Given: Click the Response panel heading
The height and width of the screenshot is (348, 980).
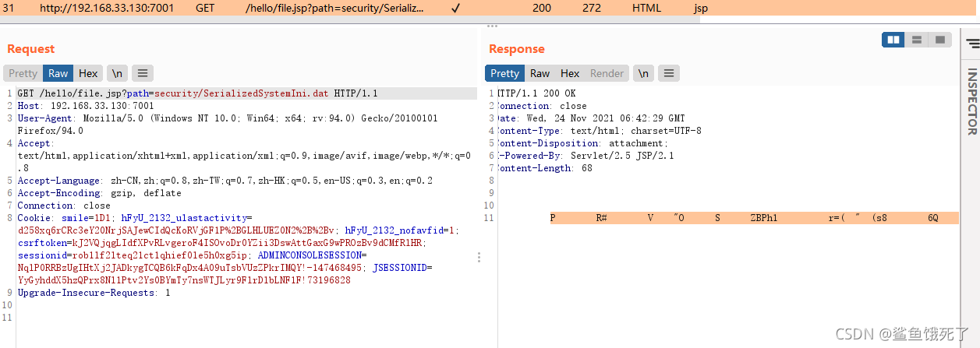Looking at the screenshot, I should pos(517,49).
